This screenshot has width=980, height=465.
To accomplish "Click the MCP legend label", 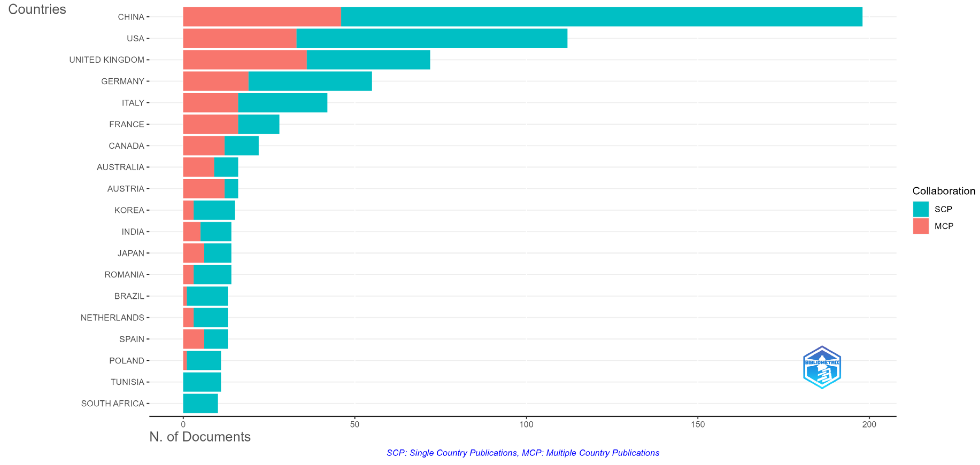I will pos(944,226).
